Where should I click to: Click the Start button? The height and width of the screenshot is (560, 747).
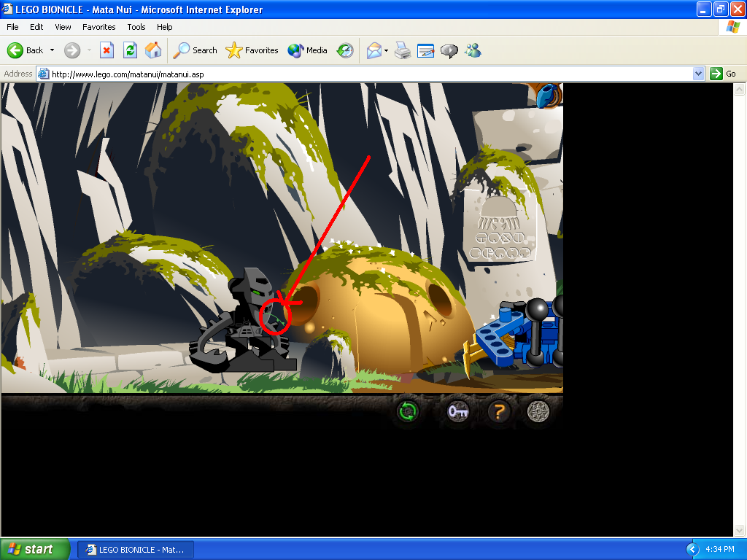pyautogui.click(x=35, y=549)
